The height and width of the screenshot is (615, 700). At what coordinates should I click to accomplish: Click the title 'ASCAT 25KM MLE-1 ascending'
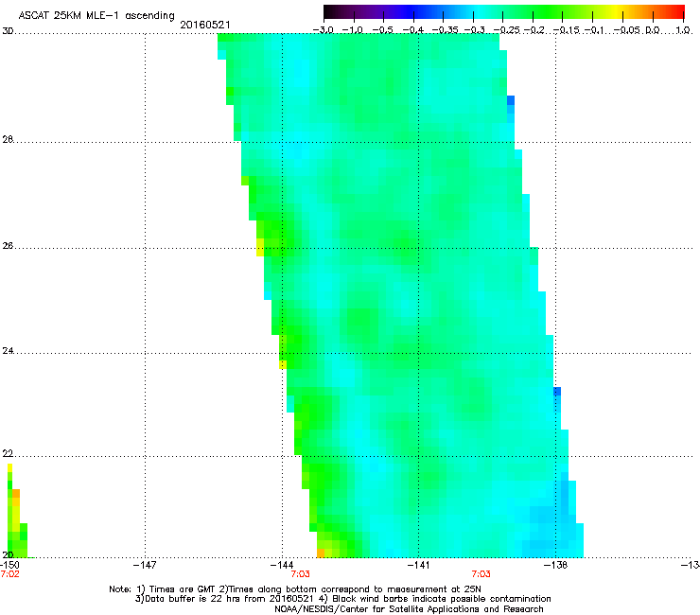click(x=96, y=16)
